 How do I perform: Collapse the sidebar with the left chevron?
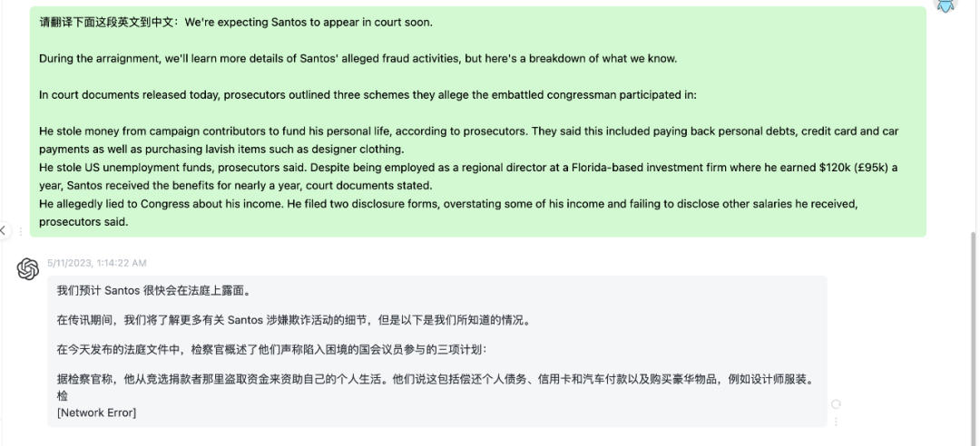click(x=4, y=231)
